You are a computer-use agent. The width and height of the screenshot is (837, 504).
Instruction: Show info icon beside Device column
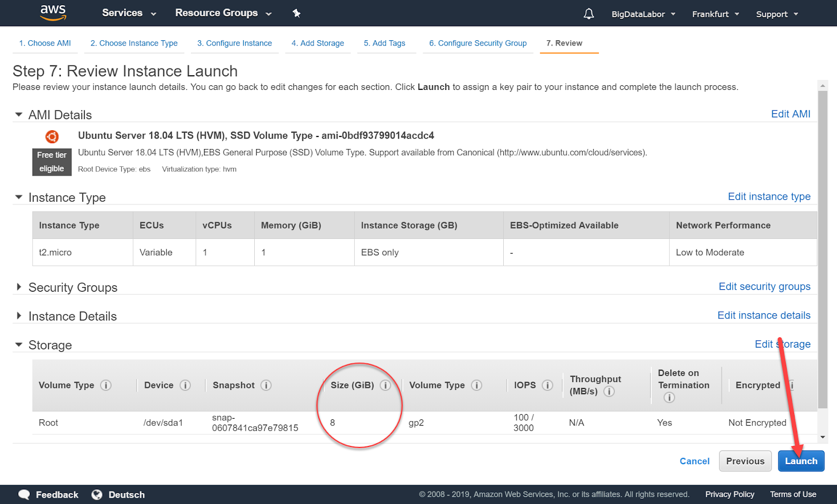185,385
